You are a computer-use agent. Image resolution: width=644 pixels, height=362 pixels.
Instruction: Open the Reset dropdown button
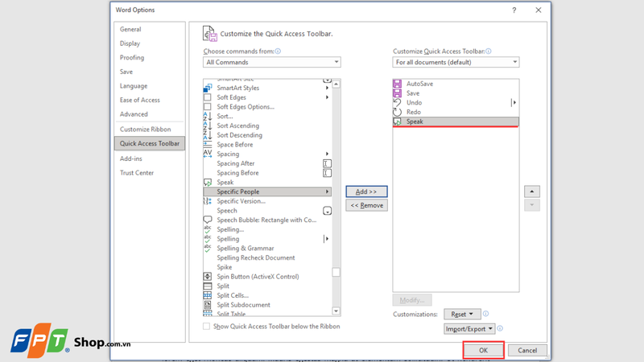(x=462, y=314)
